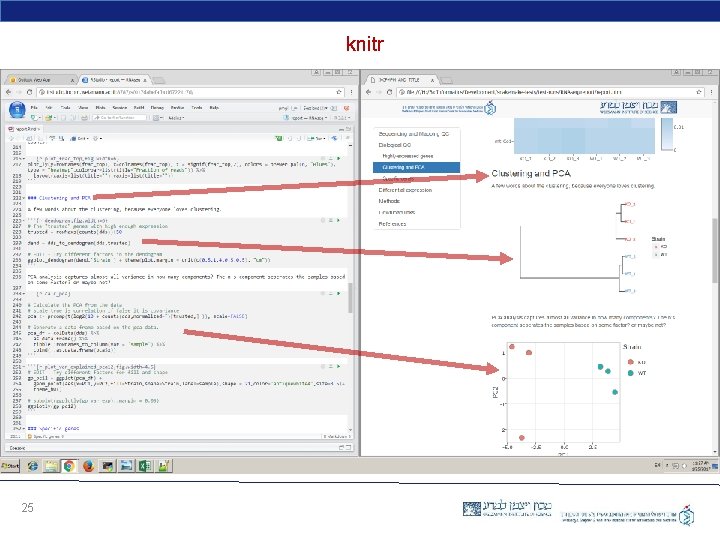Open the RStudio Edit menu
Viewport: 720px width, 540px height.
click(49, 107)
